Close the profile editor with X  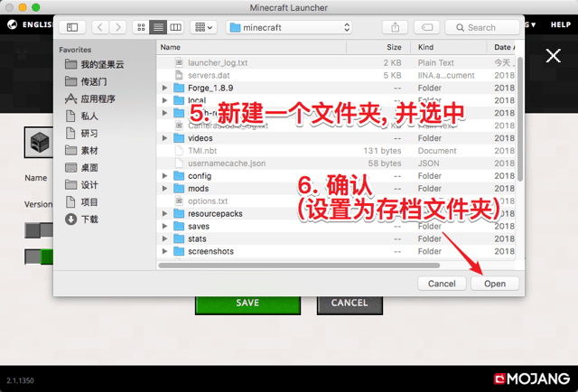(554, 56)
